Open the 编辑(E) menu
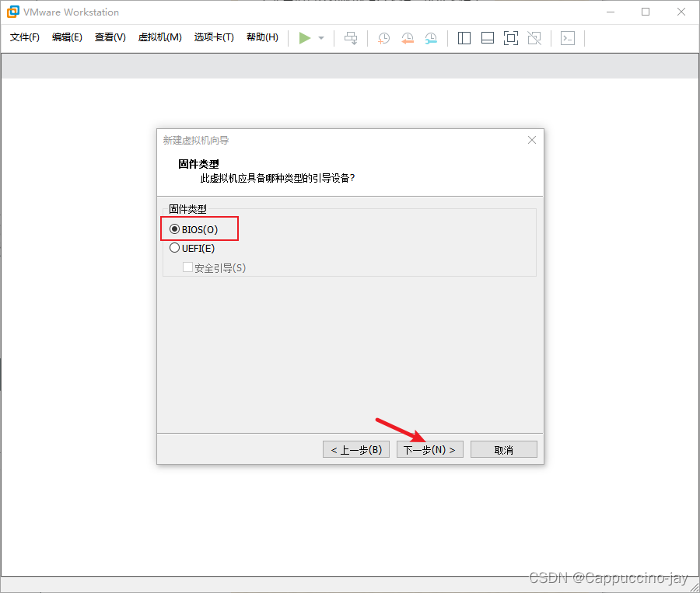700x593 pixels. point(67,37)
